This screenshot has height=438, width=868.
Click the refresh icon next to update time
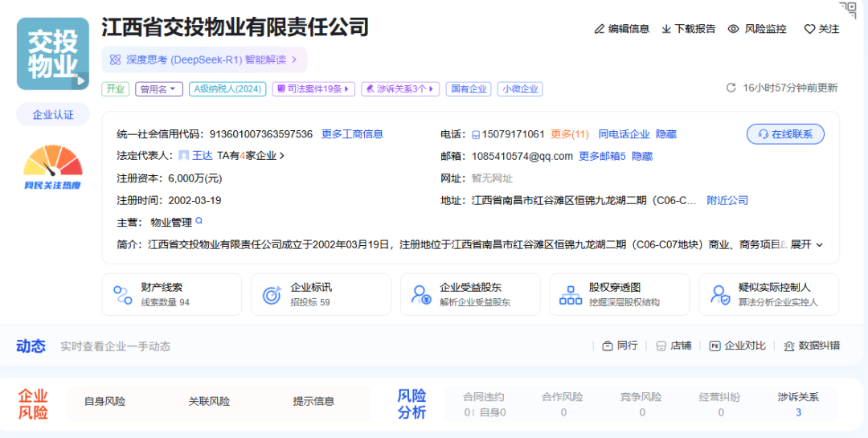(731, 88)
